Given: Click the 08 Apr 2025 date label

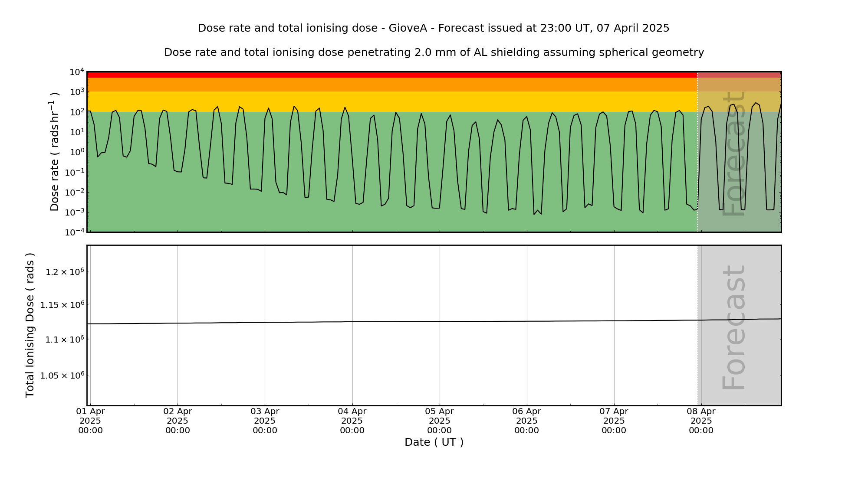Looking at the screenshot, I should 701,421.
